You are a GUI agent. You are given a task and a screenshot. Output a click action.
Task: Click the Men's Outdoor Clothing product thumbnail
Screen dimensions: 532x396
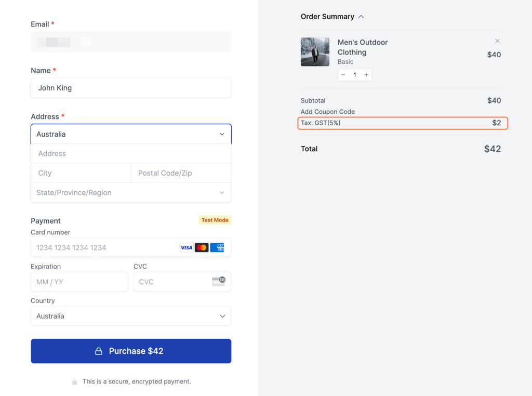(x=315, y=52)
